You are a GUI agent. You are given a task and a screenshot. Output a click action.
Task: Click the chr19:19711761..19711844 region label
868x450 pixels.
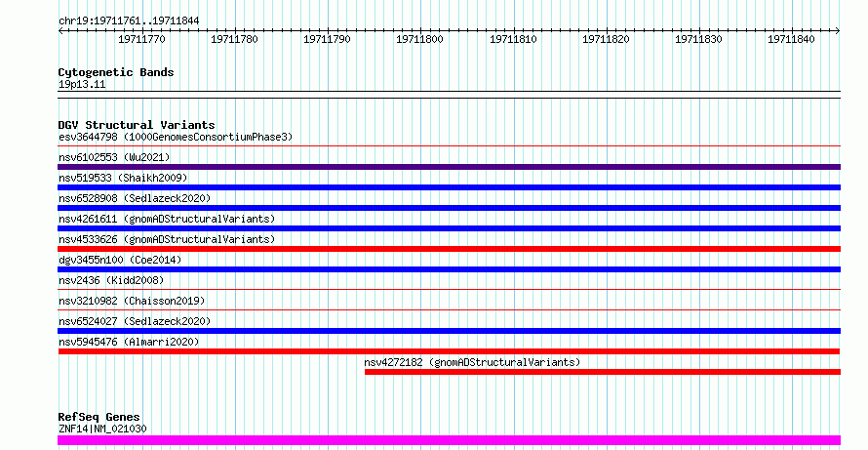coord(129,21)
